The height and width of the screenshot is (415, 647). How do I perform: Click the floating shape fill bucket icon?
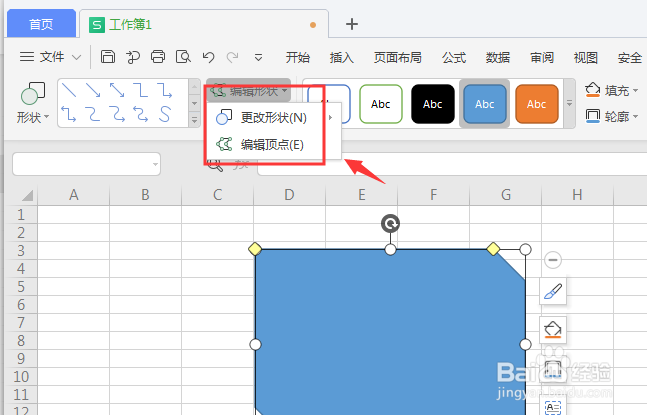click(553, 330)
